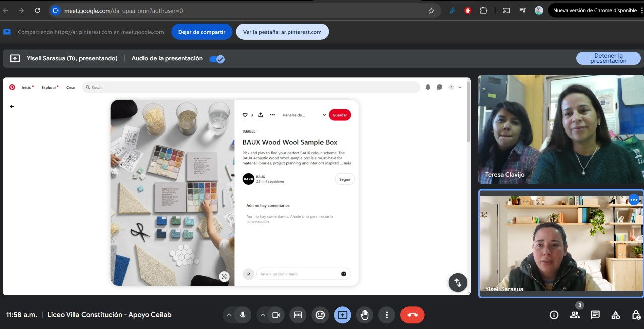644x329 pixels.
Task: Click the Pinterest Buscar search field
Action: point(251,87)
